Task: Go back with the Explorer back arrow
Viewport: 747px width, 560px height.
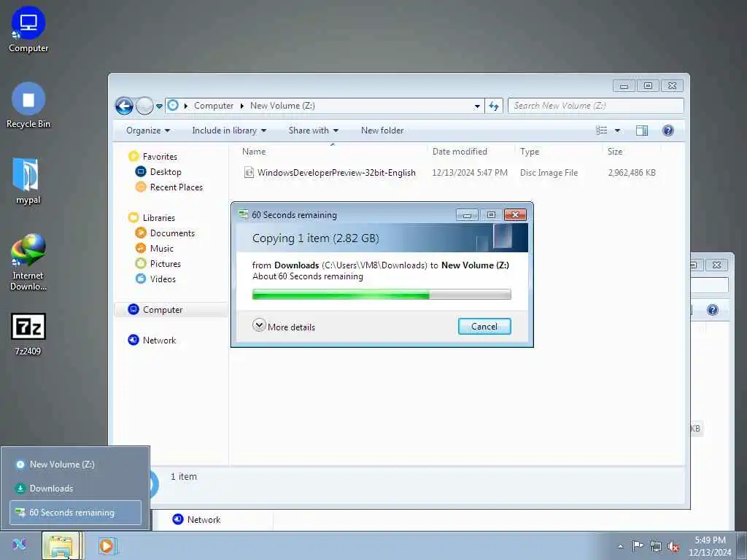Action: click(124, 106)
